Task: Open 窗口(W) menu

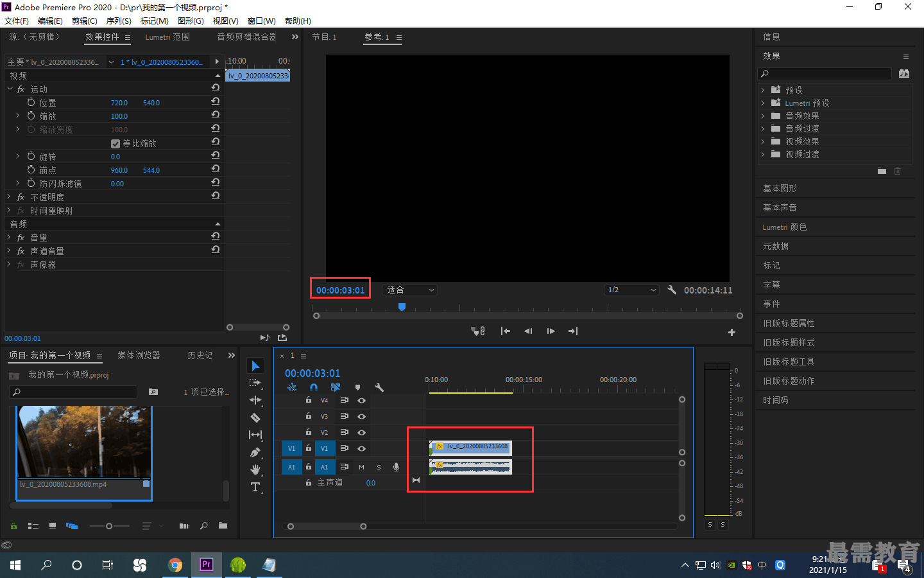Action: (x=262, y=21)
